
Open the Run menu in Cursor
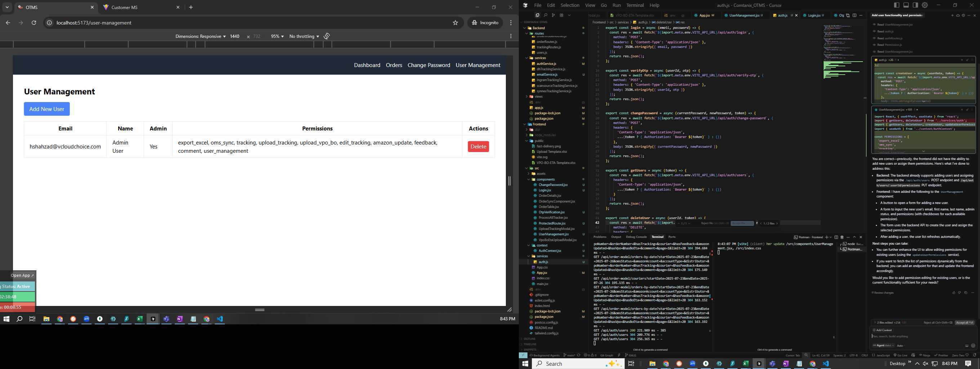coord(617,5)
